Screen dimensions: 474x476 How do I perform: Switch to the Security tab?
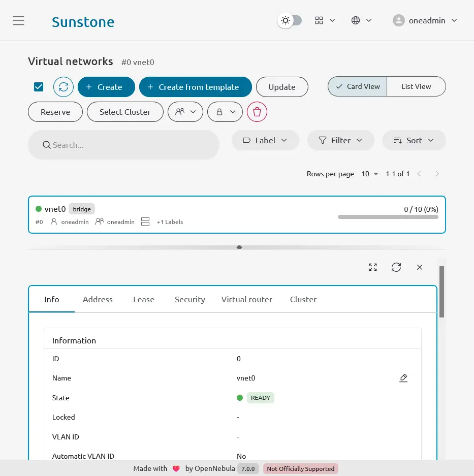coord(189,299)
